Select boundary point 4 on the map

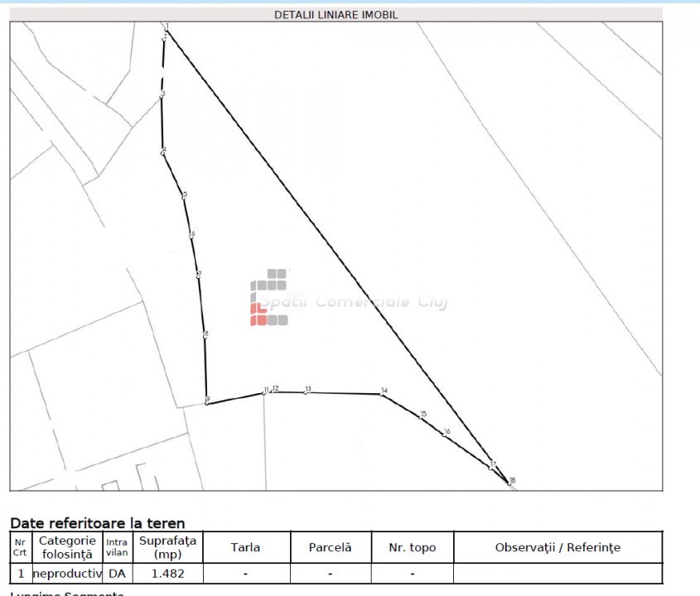pos(162,152)
